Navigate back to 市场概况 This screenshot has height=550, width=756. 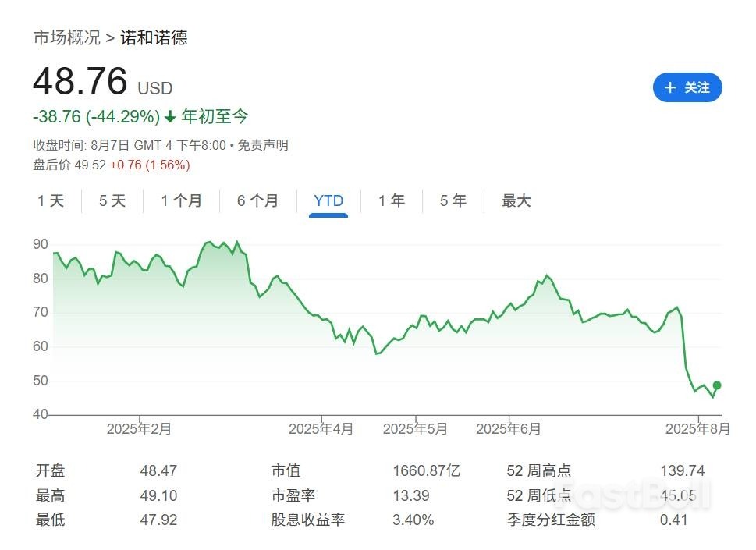[65, 37]
